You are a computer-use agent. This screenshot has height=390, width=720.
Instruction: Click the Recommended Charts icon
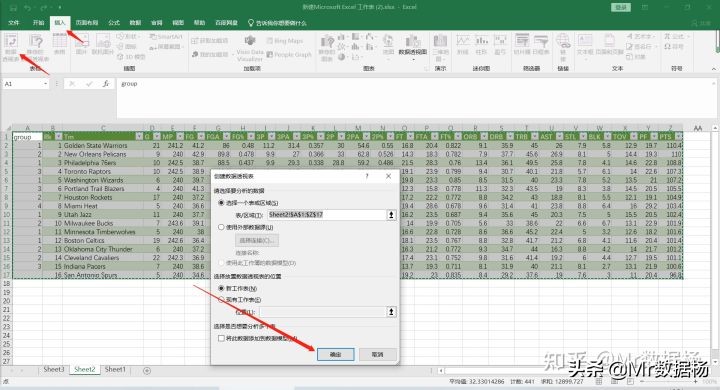point(327,47)
